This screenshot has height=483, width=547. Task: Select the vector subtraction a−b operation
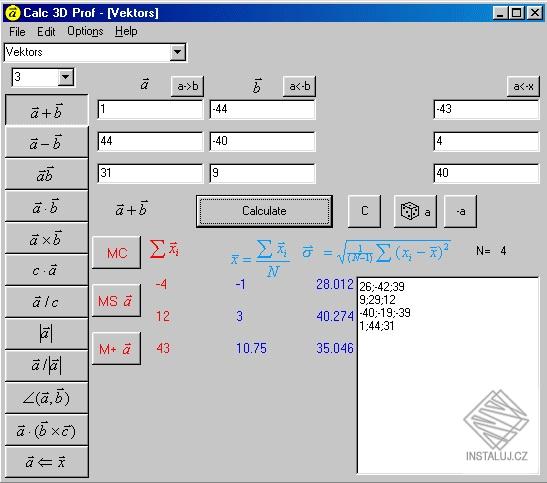pos(46,142)
